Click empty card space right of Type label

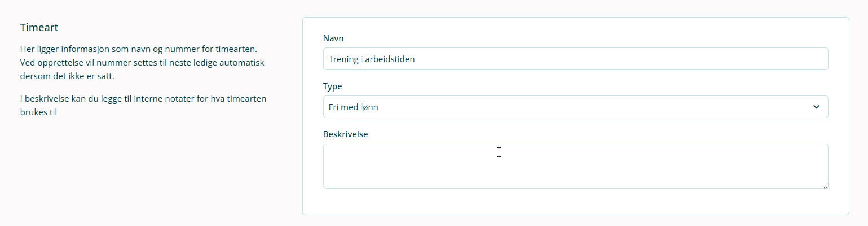click(x=564, y=86)
